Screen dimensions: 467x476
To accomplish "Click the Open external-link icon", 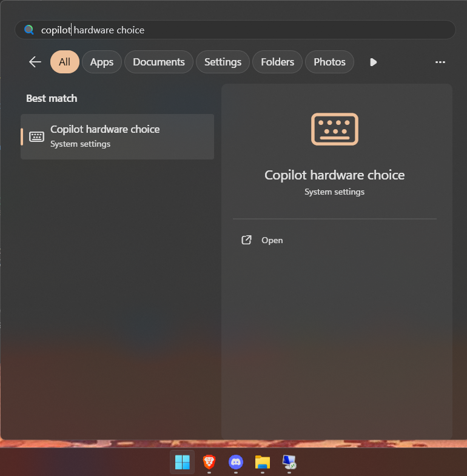I will [x=246, y=240].
